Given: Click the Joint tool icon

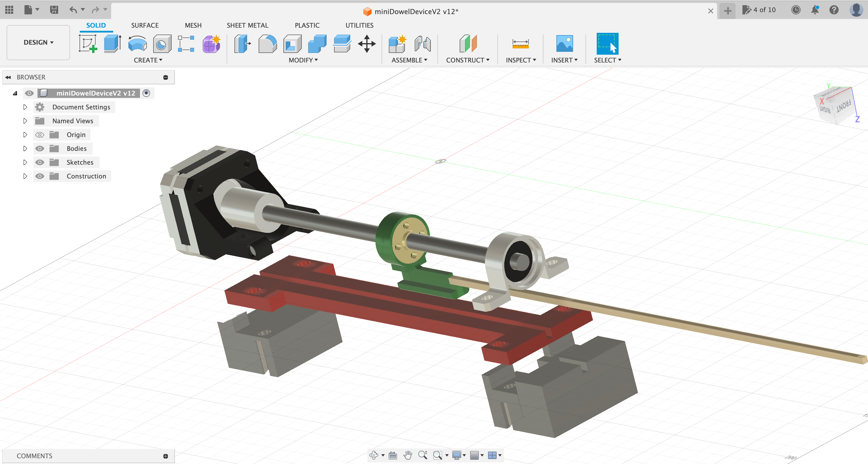Looking at the screenshot, I should click(x=422, y=44).
